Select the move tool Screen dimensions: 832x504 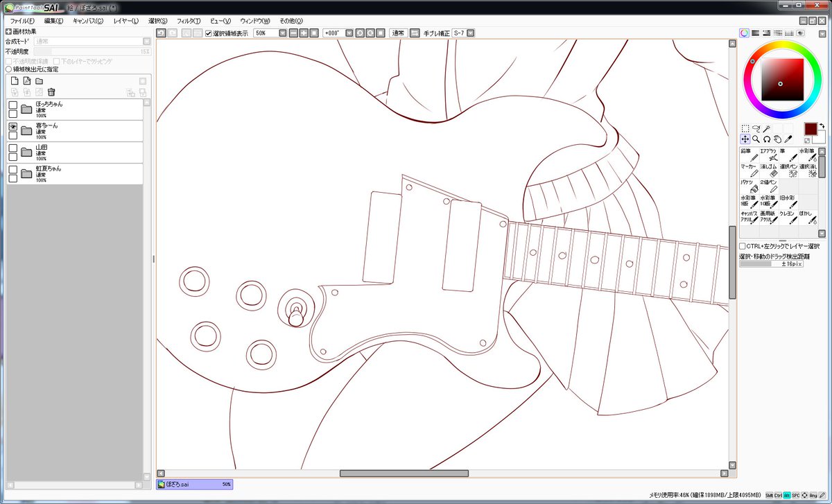[x=745, y=139]
